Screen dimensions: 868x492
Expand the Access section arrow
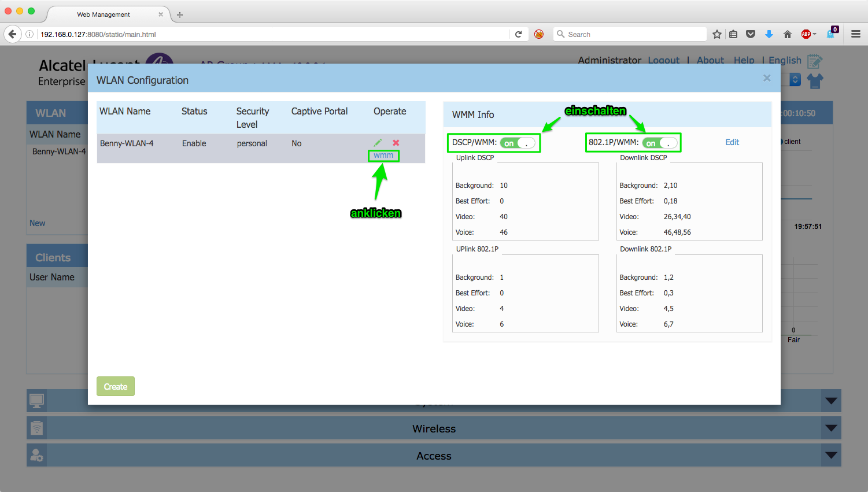tap(831, 456)
